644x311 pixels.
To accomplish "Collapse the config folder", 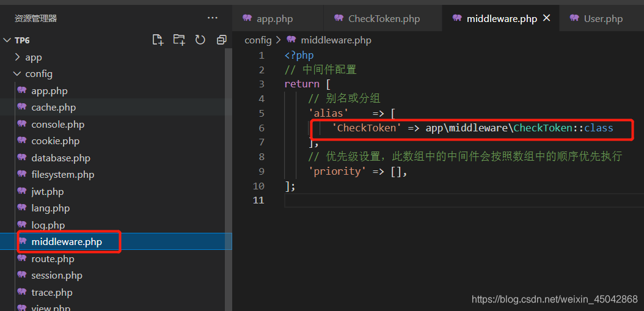I will click(x=38, y=74).
